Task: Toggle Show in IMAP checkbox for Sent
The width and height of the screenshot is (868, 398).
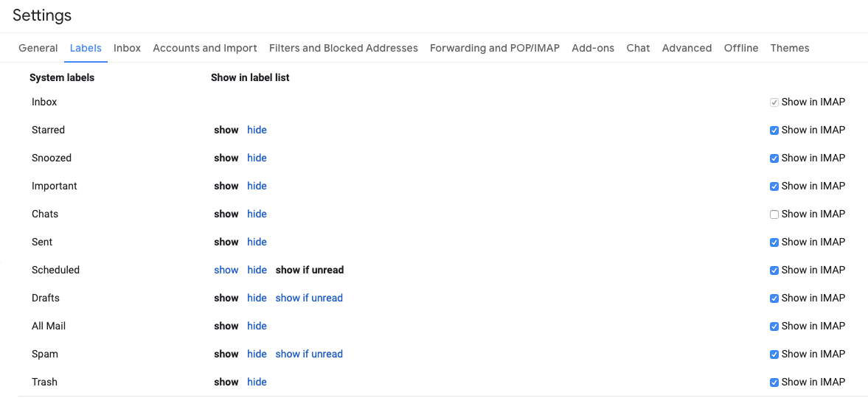Action: point(774,242)
